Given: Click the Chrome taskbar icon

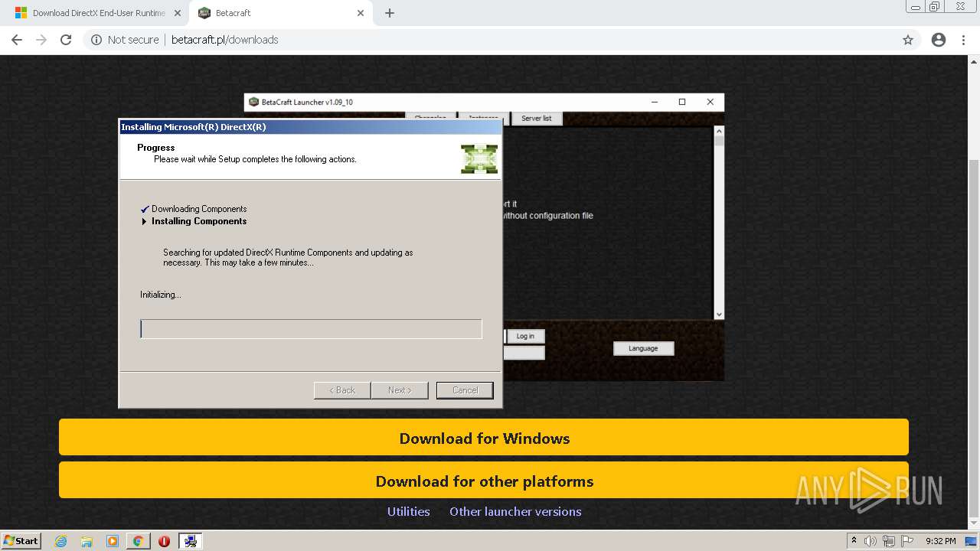Looking at the screenshot, I should (x=139, y=541).
